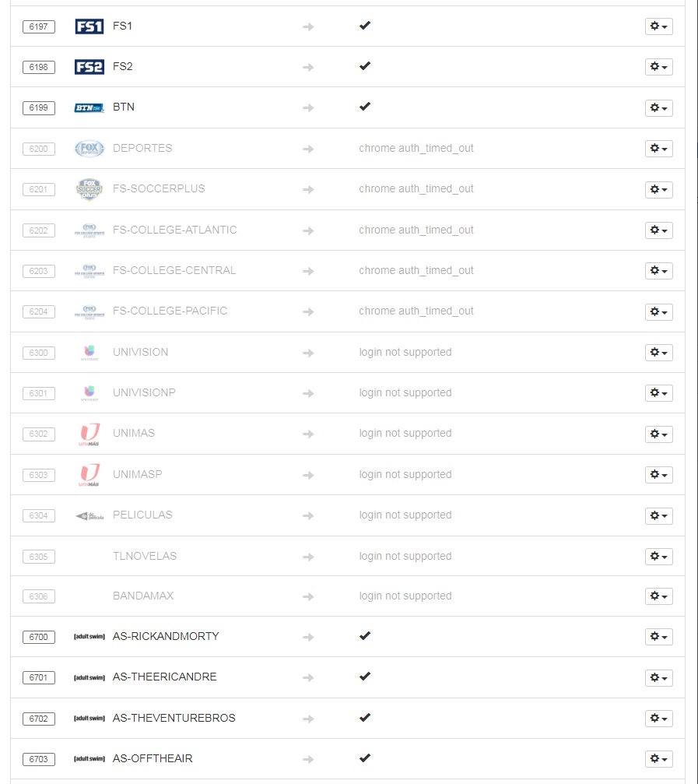The height and width of the screenshot is (784, 698).
Task: Click channel number badge 6199
Action: click(39, 107)
